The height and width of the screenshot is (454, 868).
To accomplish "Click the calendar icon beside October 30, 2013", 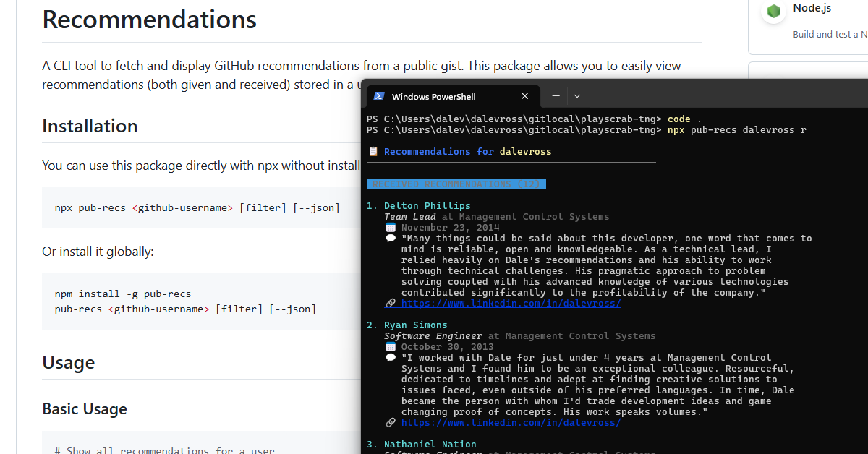I will pos(391,347).
